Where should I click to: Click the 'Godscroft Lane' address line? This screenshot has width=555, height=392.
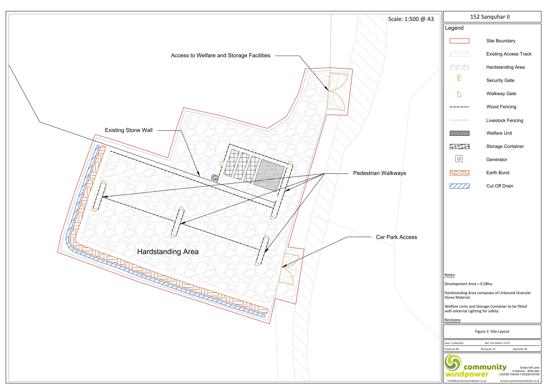click(x=530, y=368)
